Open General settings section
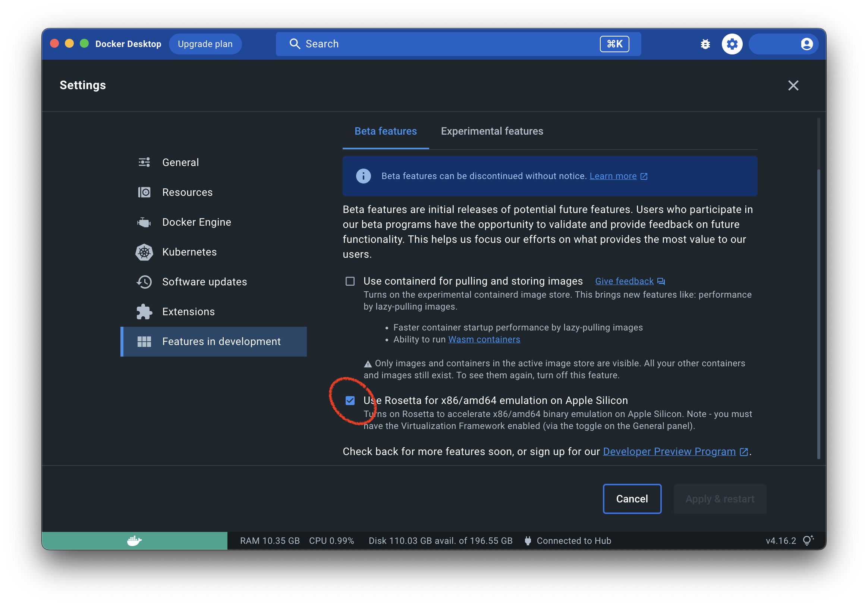The image size is (868, 605). (x=180, y=163)
